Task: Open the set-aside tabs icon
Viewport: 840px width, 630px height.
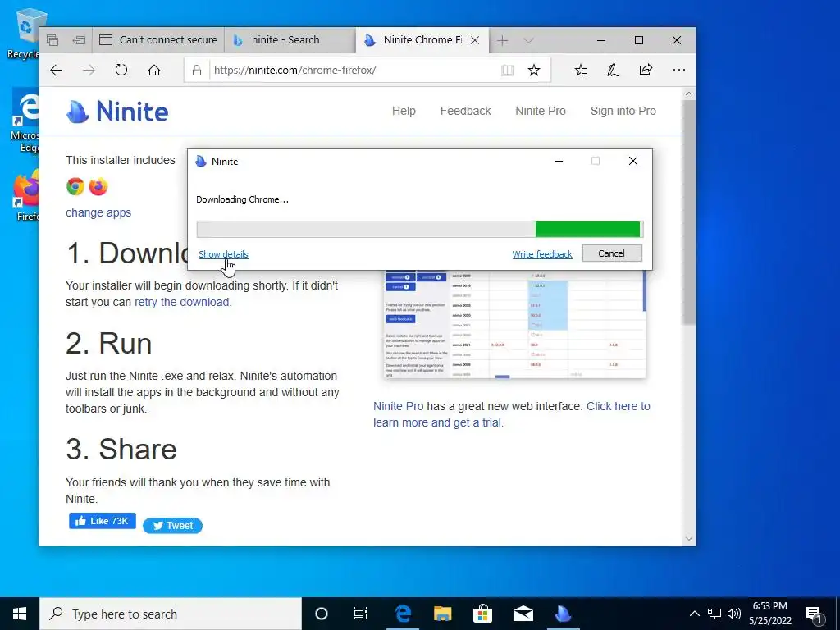Action: (52, 40)
